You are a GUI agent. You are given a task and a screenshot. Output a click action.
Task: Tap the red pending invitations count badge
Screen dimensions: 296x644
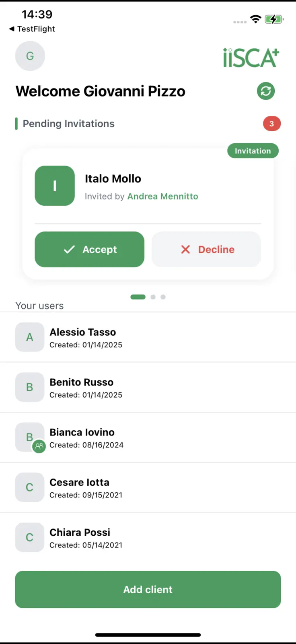(x=272, y=124)
